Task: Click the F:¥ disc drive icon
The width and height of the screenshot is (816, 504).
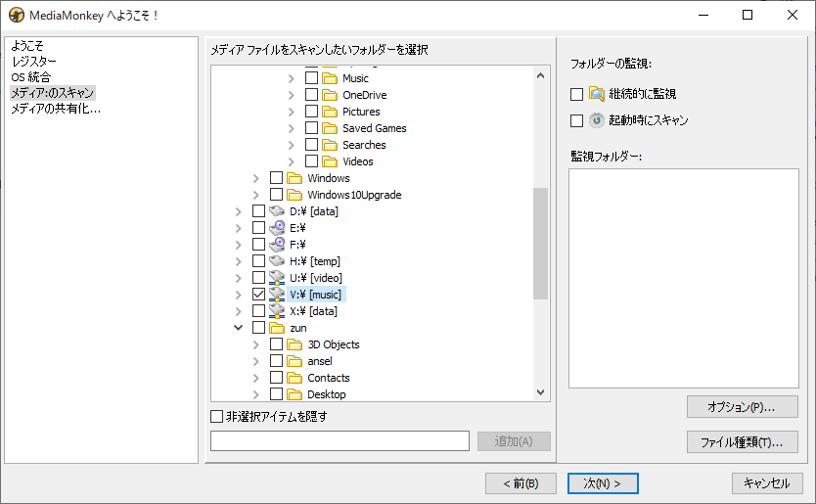Action: [x=277, y=245]
